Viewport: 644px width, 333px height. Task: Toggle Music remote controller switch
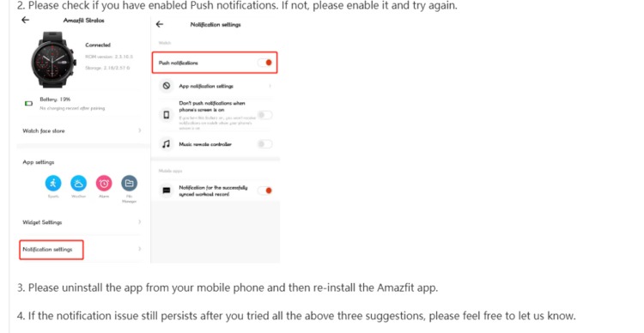click(265, 144)
